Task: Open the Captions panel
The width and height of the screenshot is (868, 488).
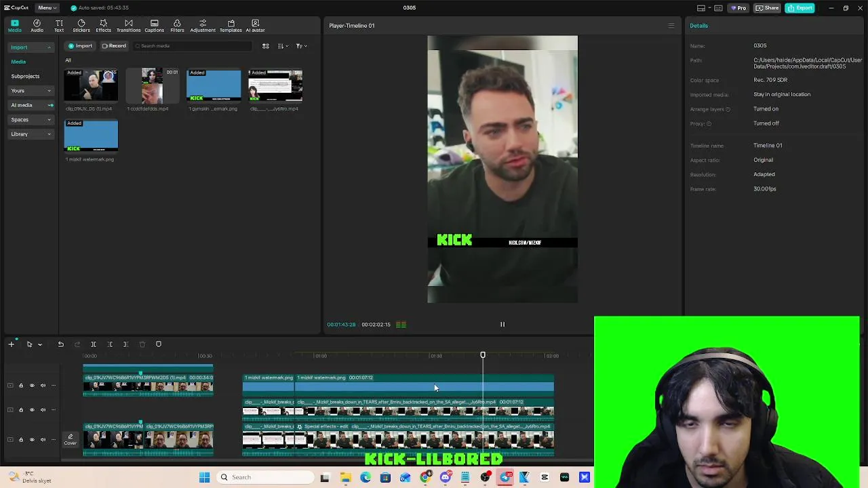Action: (154, 26)
